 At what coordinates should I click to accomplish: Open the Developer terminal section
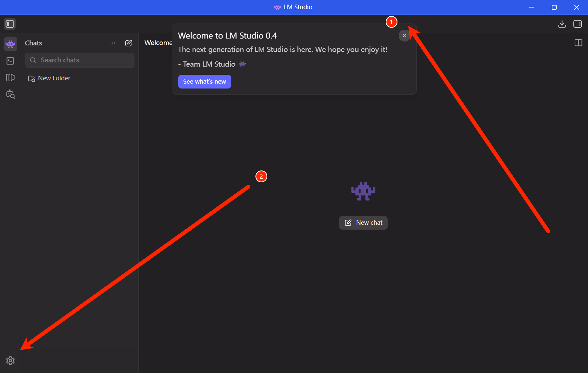[x=10, y=61]
